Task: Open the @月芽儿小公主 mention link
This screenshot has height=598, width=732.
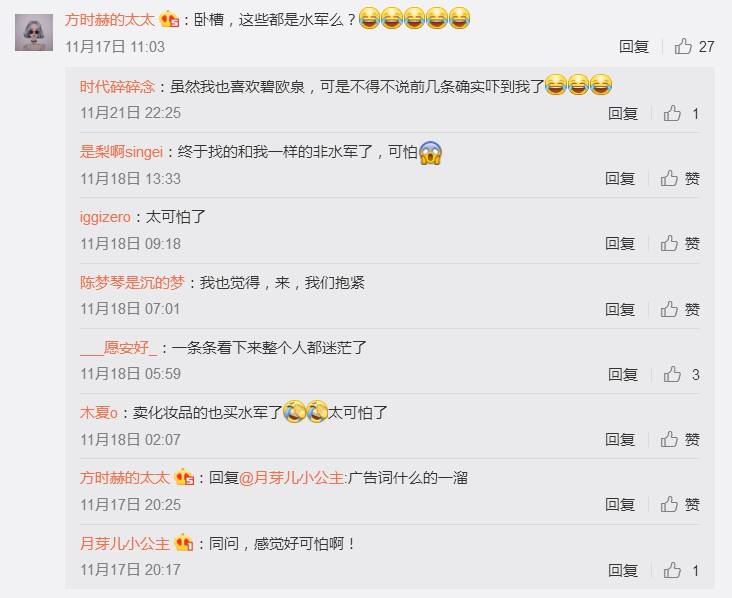Action: coord(292,478)
